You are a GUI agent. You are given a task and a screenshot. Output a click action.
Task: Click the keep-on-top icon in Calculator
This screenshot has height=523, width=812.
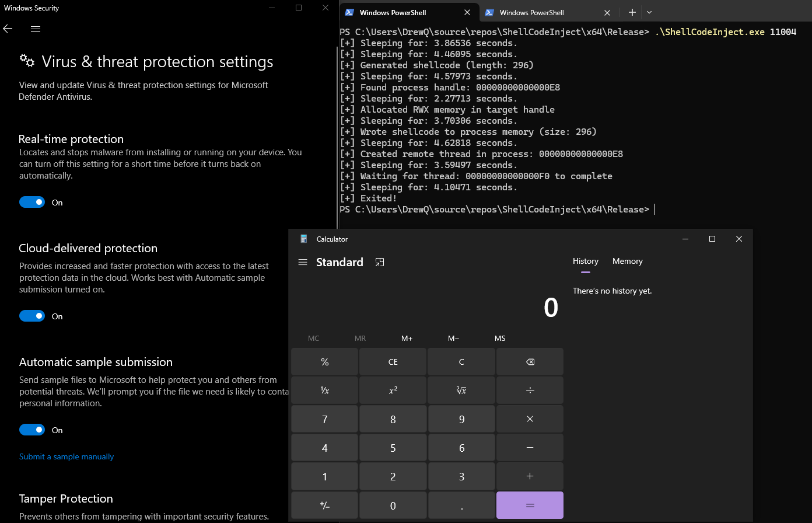(x=380, y=262)
